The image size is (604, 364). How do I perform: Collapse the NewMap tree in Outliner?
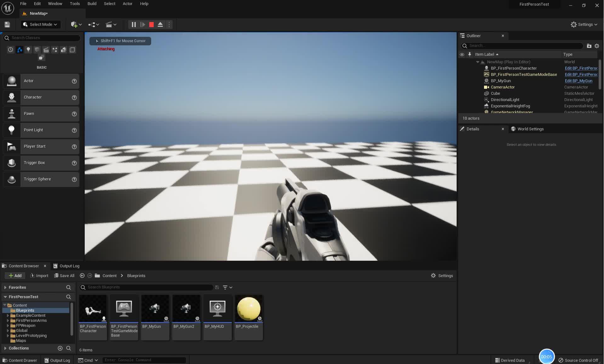[477, 62]
